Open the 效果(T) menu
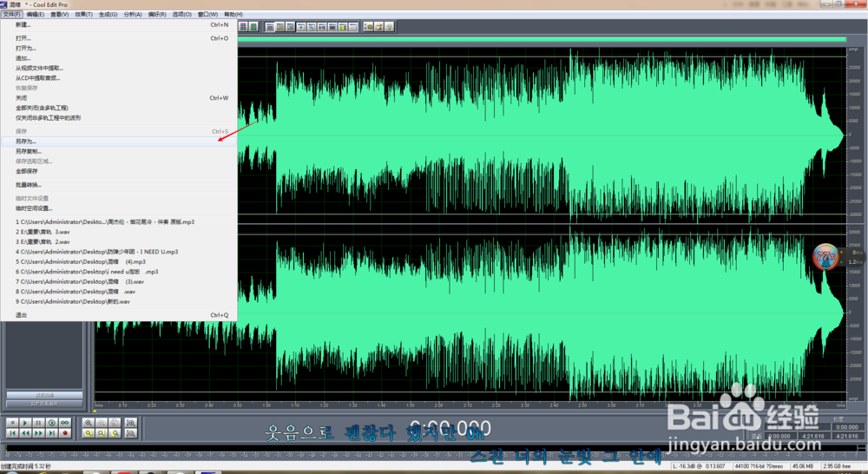This screenshot has height=474, width=868. point(83,15)
